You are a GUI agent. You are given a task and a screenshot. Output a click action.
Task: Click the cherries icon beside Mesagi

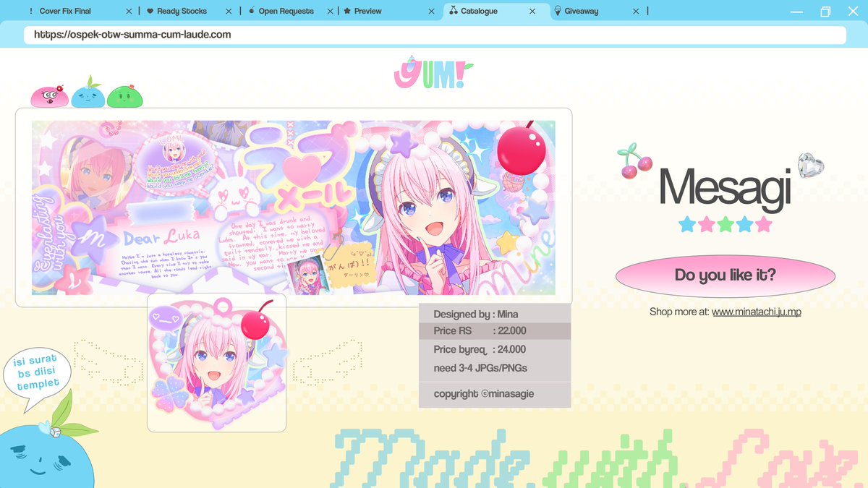click(634, 162)
